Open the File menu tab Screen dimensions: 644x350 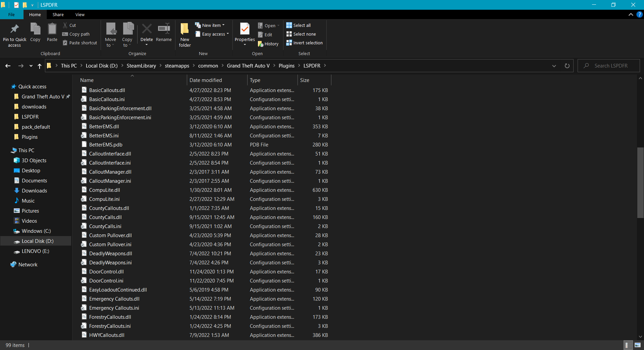[11, 14]
